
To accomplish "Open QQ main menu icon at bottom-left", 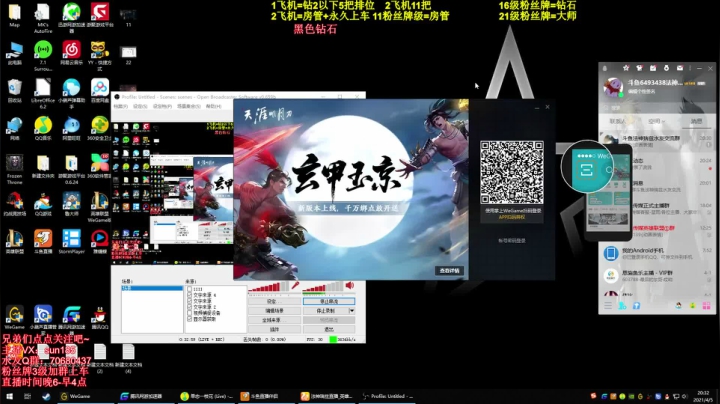I will click(x=608, y=306).
